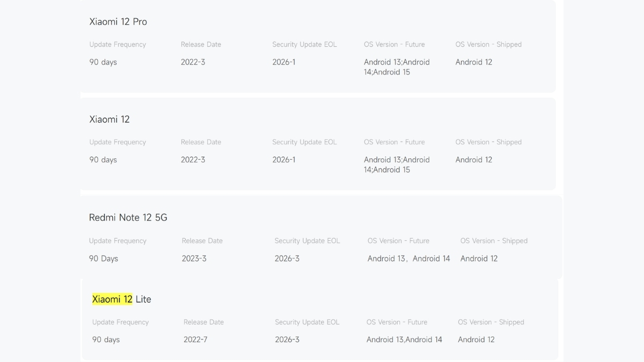The height and width of the screenshot is (362, 644).
Task: Click the Xiaomi 12 Lite 'OS Version - Shipped' label
Action: 491,322
